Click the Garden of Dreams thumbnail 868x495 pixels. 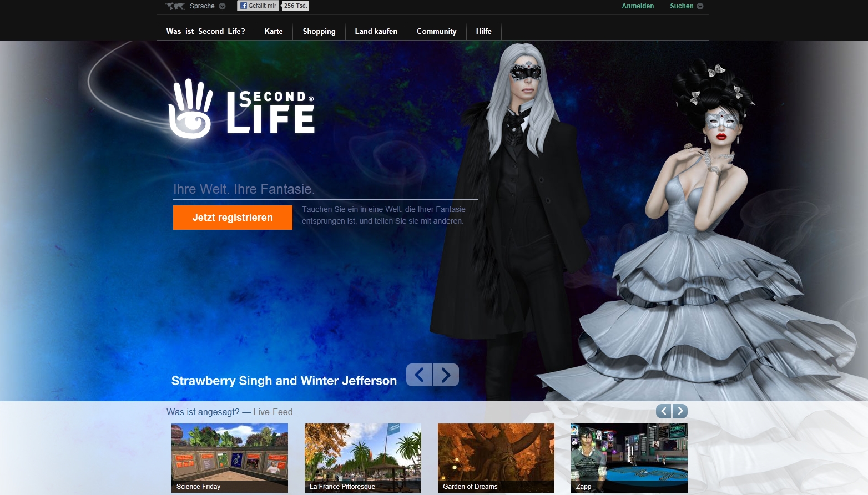[496, 458]
